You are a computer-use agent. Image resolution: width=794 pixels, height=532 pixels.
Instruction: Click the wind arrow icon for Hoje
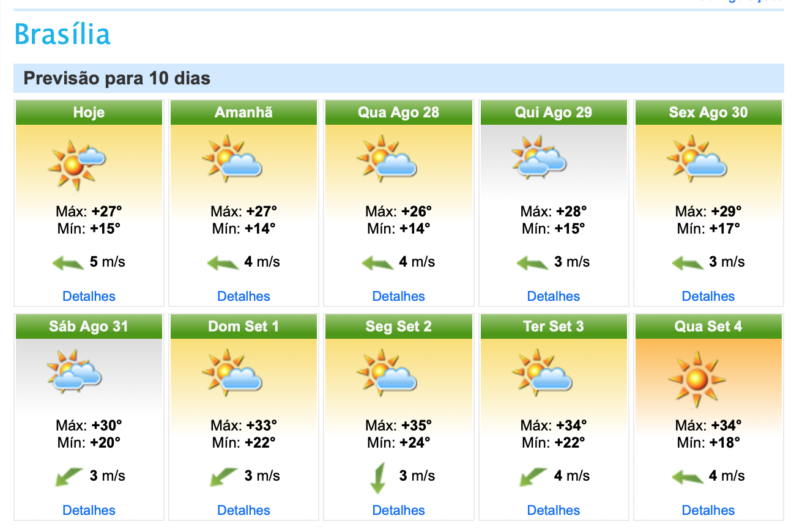click(68, 264)
